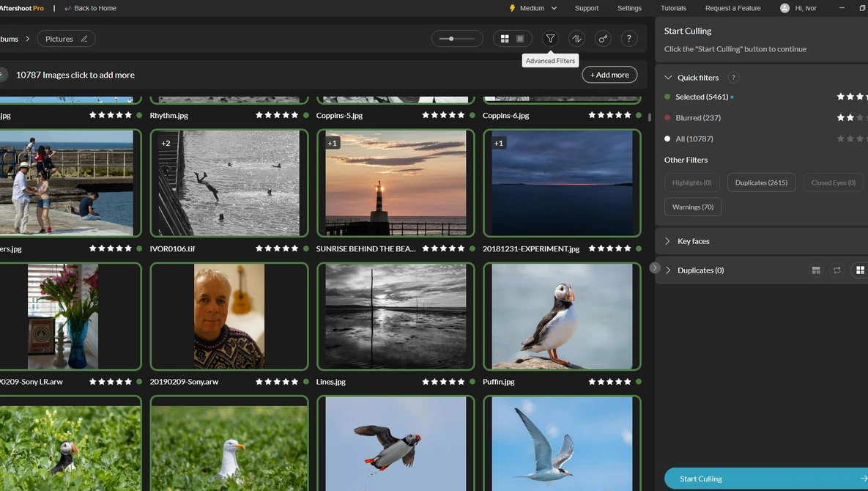The height and width of the screenshot is (491, 868).
Task: Click the Hi, Ivor account label
Action: click(806, 8)
